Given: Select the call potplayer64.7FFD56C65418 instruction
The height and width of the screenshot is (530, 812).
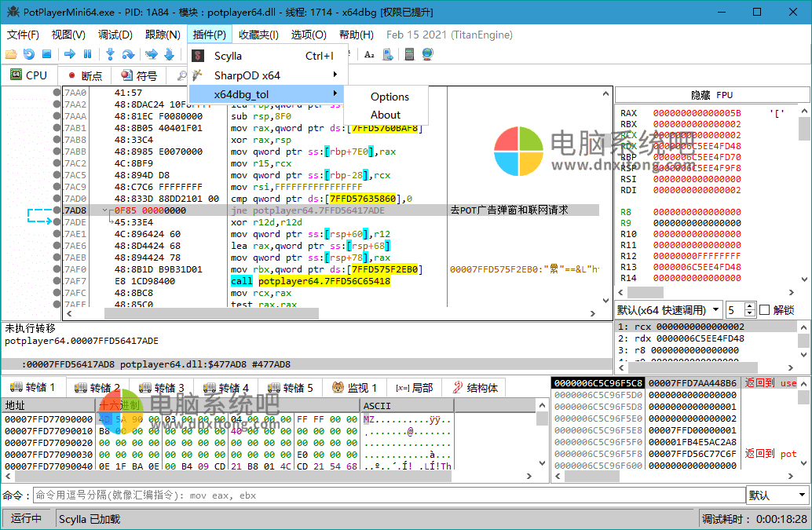Looking at the screenshot, I should (x=310, y=281).
